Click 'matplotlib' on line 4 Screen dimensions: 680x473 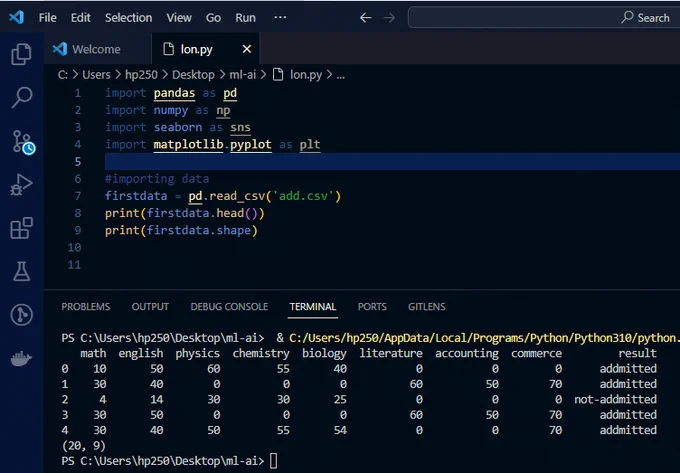(x=188, y=144)
